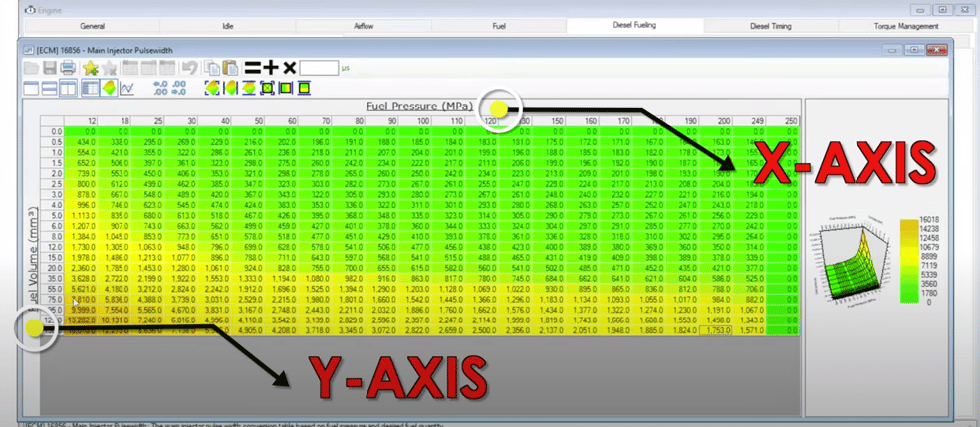Click the plus (add value) icon
Viewport: 980px width, 427px height.
point(271,68)
